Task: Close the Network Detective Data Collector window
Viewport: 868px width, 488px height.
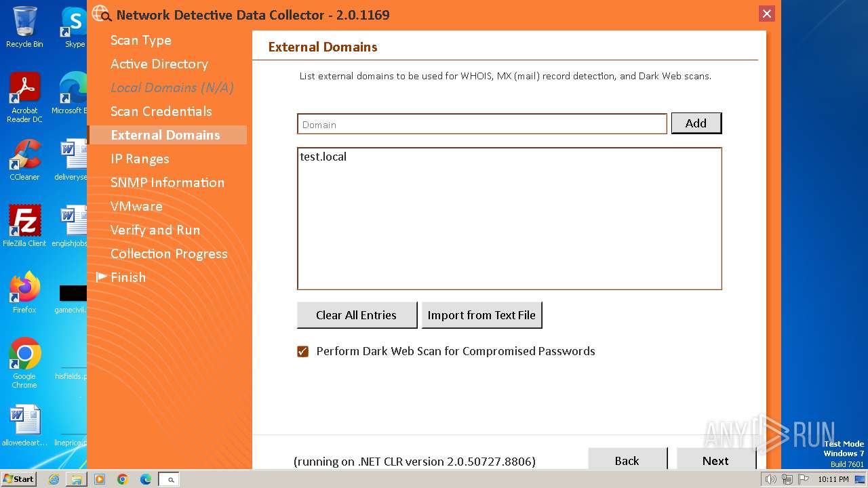Action: coord(767,14)
